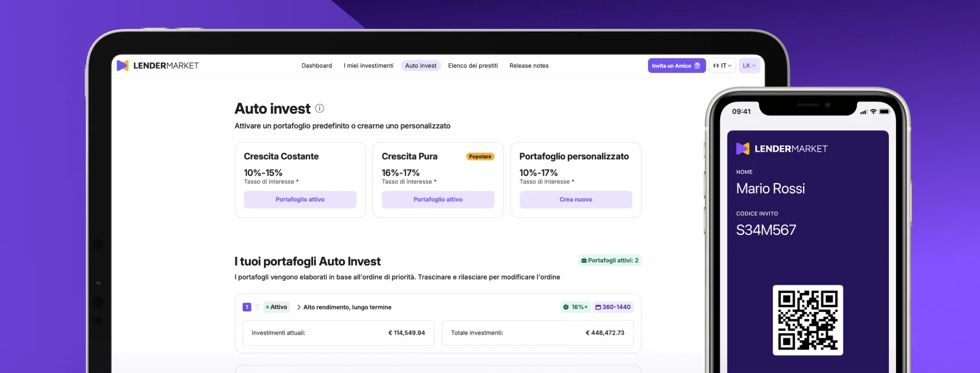Click the purple priority number 1 badge

247,307
